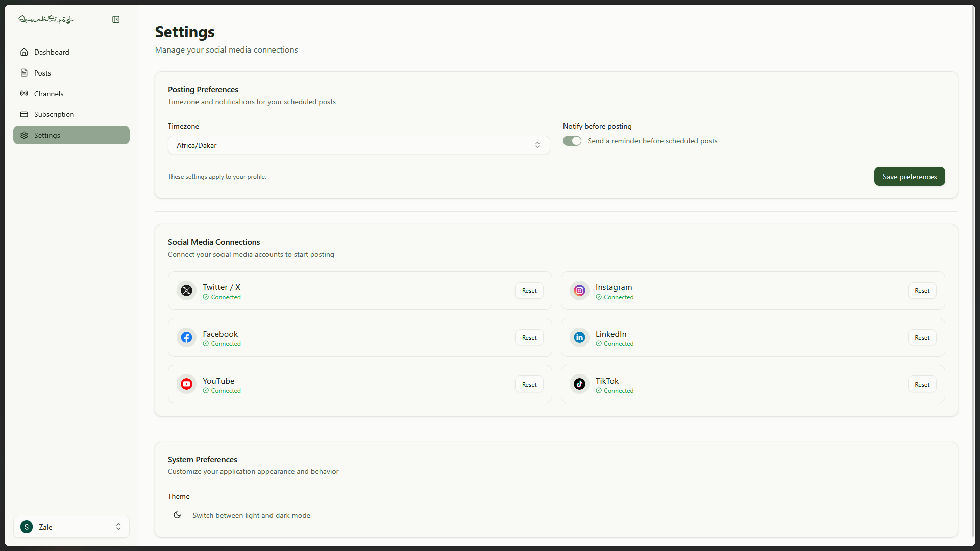Navigate to Subscription section
The image size is (980, 551).
coord(54,114)
